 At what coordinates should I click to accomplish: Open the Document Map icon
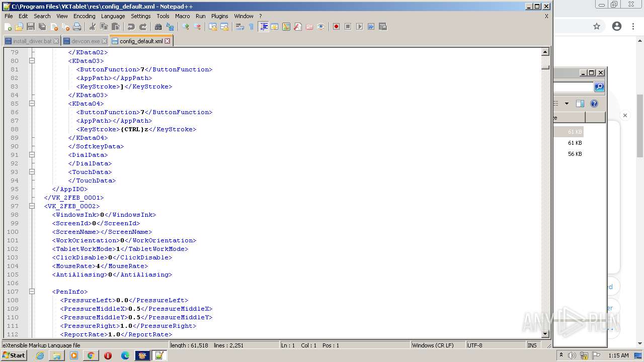pyautogui.click(x=286, y=27)
